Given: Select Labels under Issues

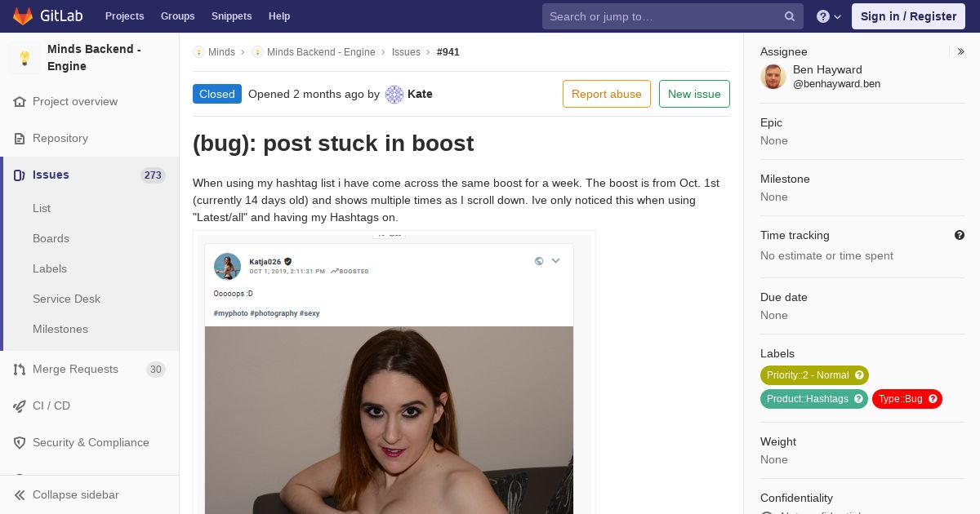Looking at the screenshot, I should pos(50,268).
